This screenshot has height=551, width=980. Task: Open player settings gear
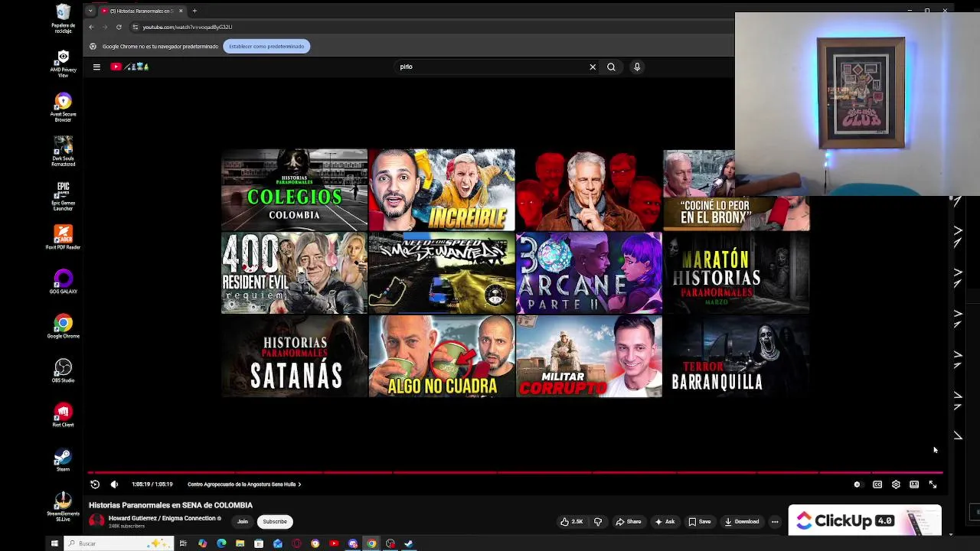pos(896,484)
